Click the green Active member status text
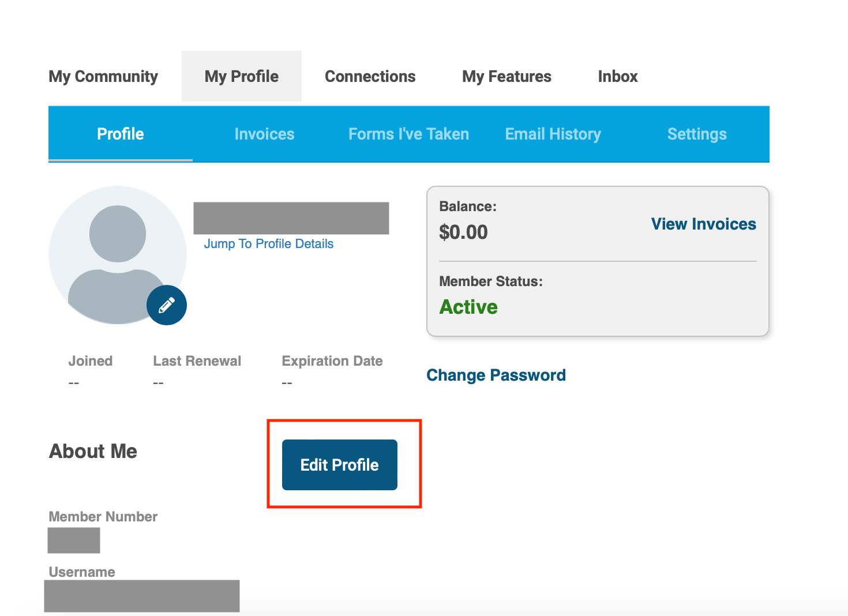The height and width of the screenshot is (616, 848). coord(468,307)
